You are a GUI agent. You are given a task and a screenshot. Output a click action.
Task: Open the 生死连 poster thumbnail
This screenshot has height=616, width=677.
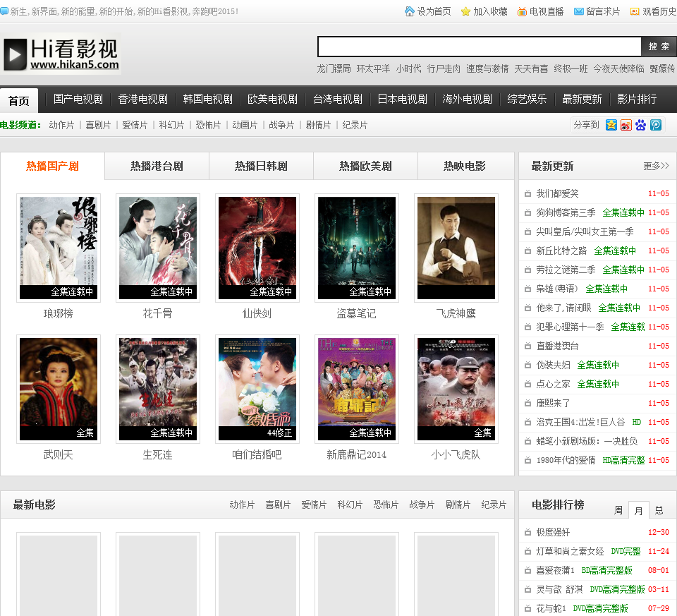[157, 389]
